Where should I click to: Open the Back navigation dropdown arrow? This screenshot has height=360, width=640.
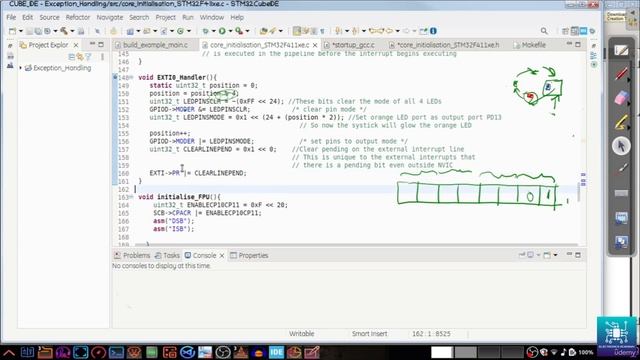pos(397,31)
